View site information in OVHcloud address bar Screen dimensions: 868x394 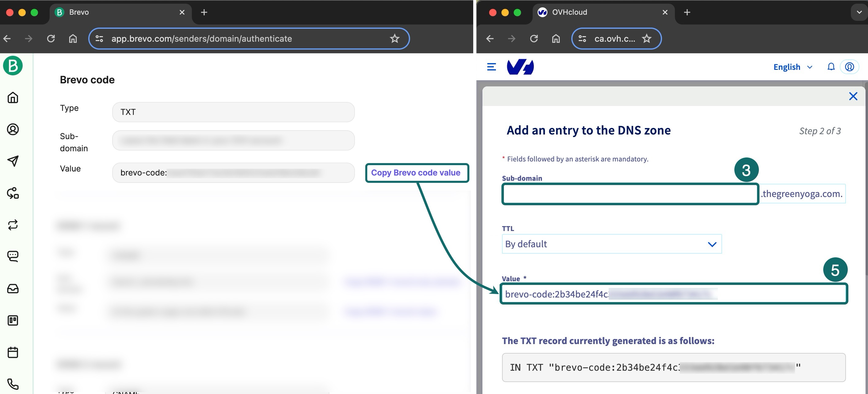click(582, 39)
